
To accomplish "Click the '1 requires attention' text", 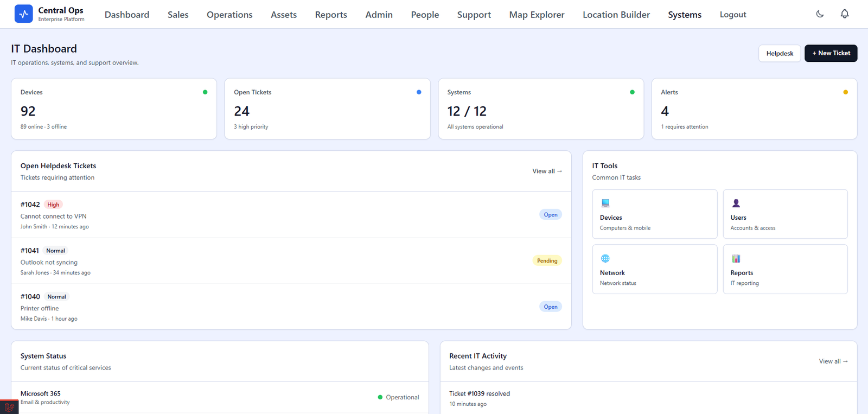I will (685, 127).
